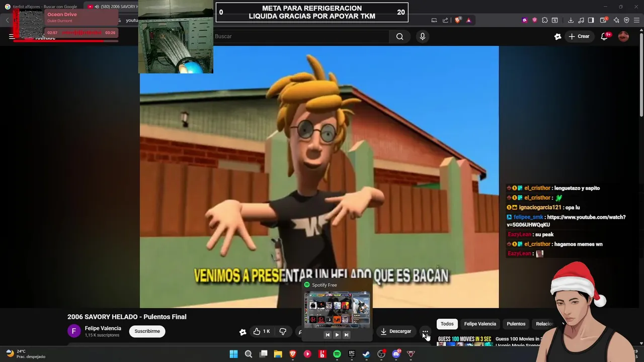The image size is (644, 362).
Task: Click the Crear button
Action: [x=579, y=36]
